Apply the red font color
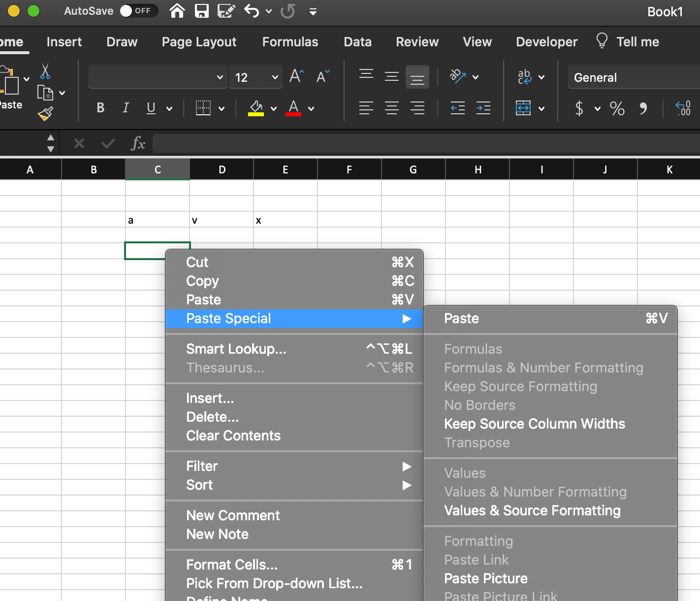 [x=293, y=108]
